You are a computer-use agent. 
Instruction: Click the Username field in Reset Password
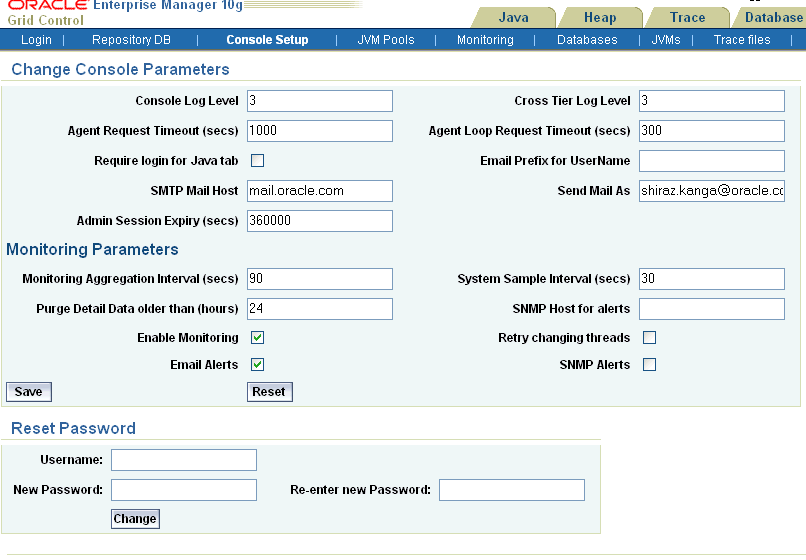pos(184,460)
